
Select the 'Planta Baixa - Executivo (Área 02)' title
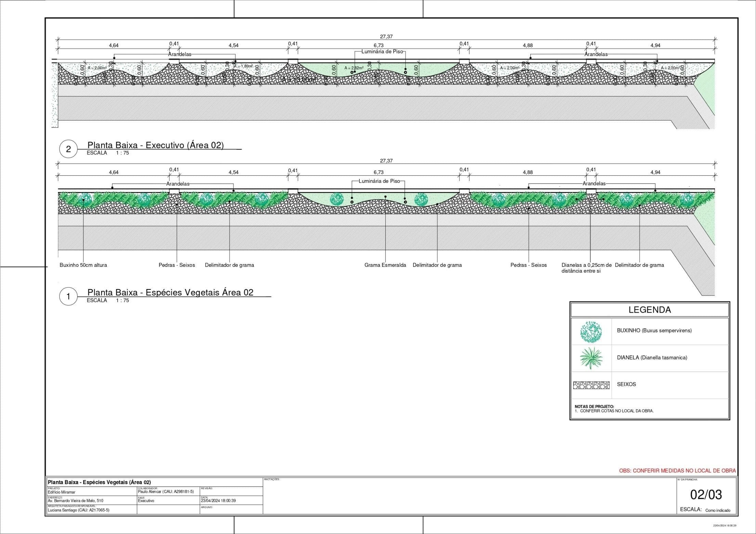click(156, 145)
